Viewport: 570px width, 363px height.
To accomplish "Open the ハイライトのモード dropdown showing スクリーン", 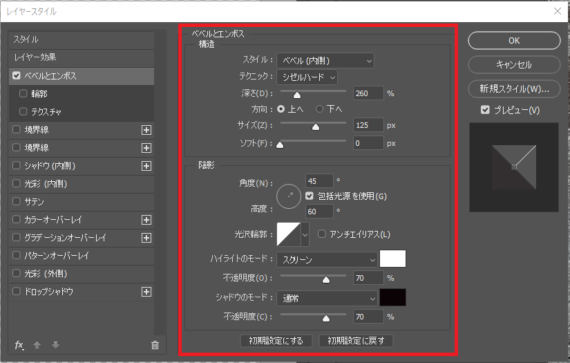I will [327, 260].
